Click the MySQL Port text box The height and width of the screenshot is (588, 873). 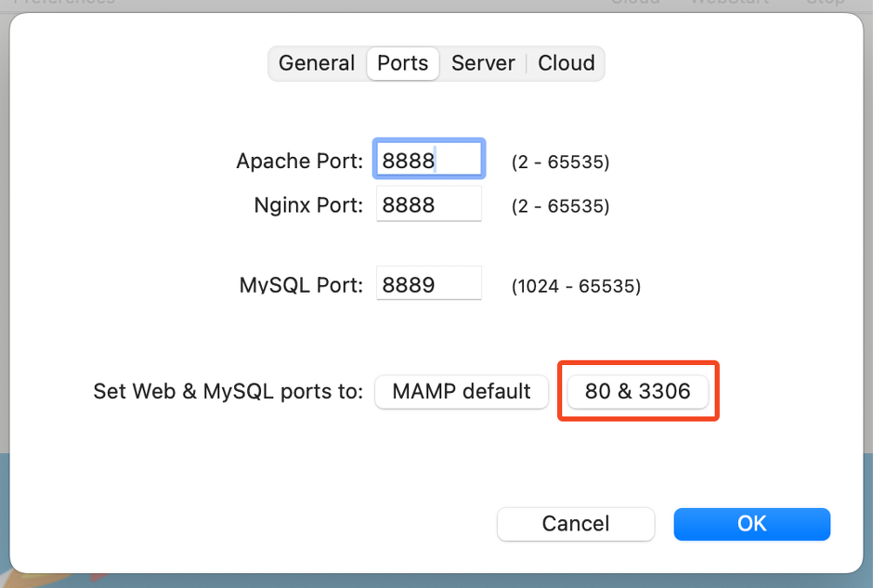click(428, 284)
